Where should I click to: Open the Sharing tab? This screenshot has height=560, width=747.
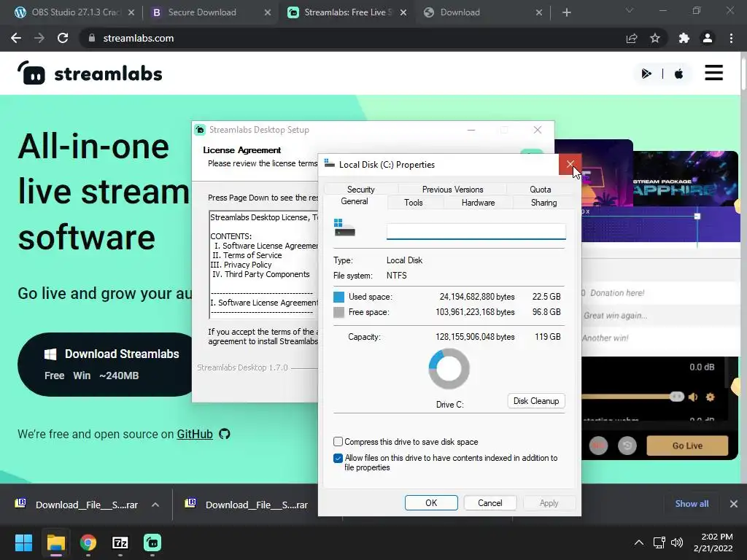pyautogui.click(x=543, y=203)
